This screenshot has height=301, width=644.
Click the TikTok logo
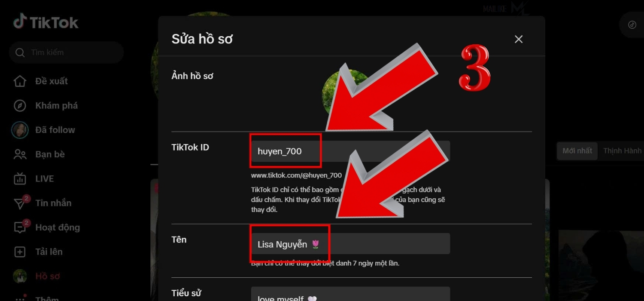tap(46, 22)
